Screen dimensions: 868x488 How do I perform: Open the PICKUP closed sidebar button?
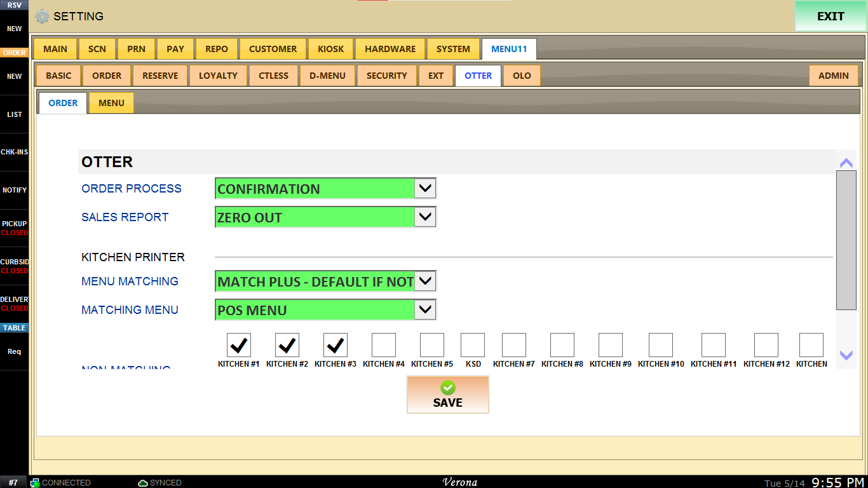point(15,228)
